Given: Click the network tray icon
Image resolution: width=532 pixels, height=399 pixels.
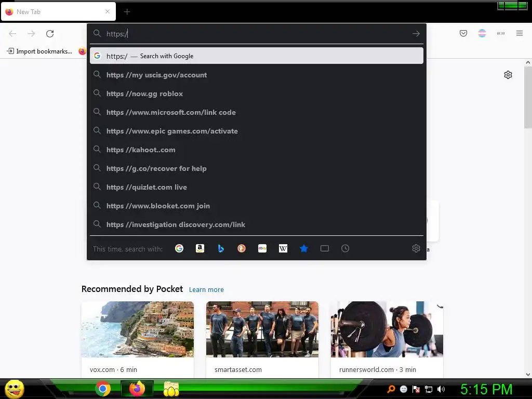Looking at the screenshot, I should tap(429, 390).
